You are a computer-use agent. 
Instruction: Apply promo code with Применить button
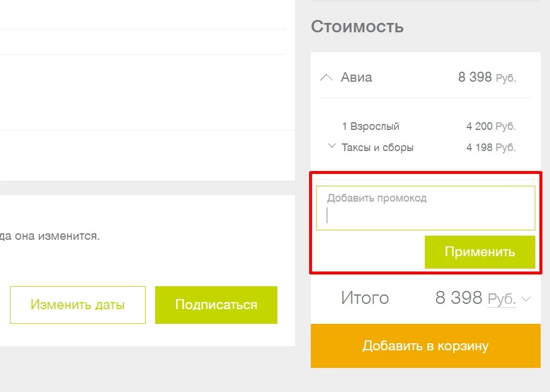[x=480, y=252]
